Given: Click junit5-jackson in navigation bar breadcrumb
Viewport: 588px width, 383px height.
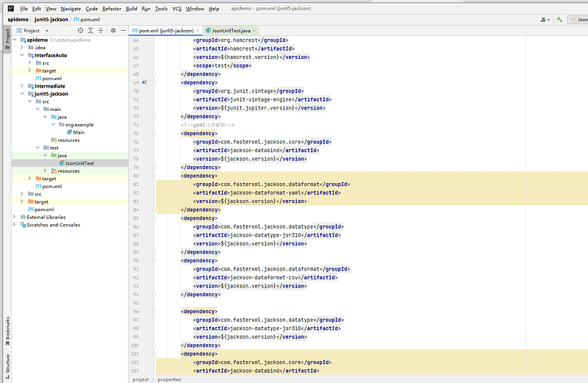Looking at the screenshot, I should coord(51,20).
